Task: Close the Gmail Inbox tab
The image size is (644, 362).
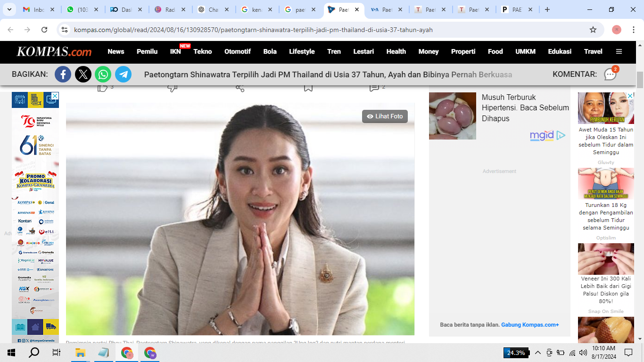Action: click(52, 9)
